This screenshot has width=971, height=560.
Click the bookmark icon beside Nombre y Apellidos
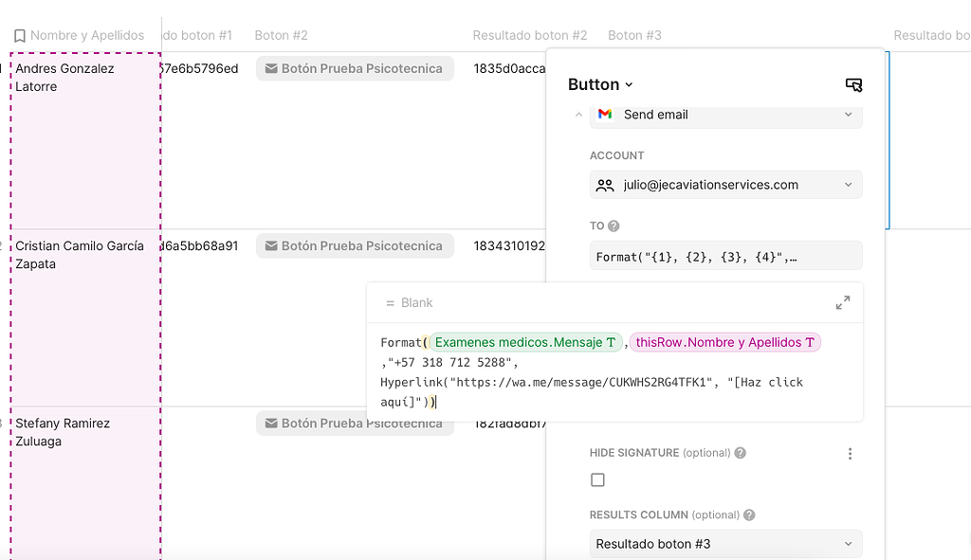20,36
